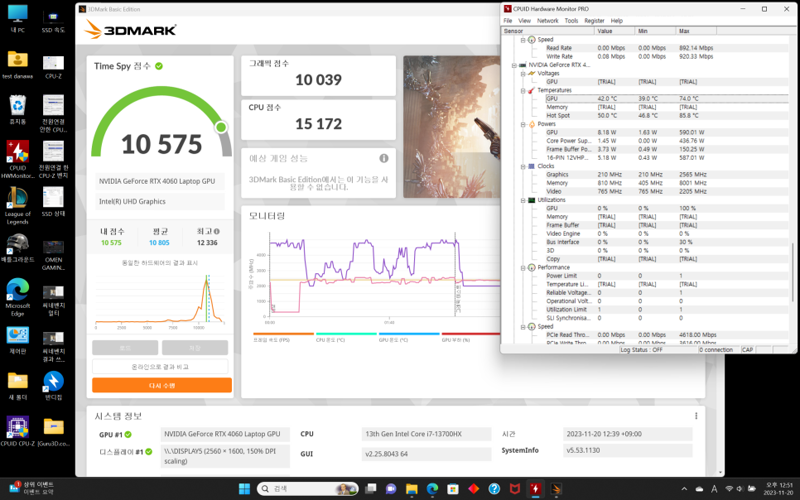Launch CPUID CPU-Z desktop shortcut
800x500 pixels.
pyautogui.click(x=17, y=431)
